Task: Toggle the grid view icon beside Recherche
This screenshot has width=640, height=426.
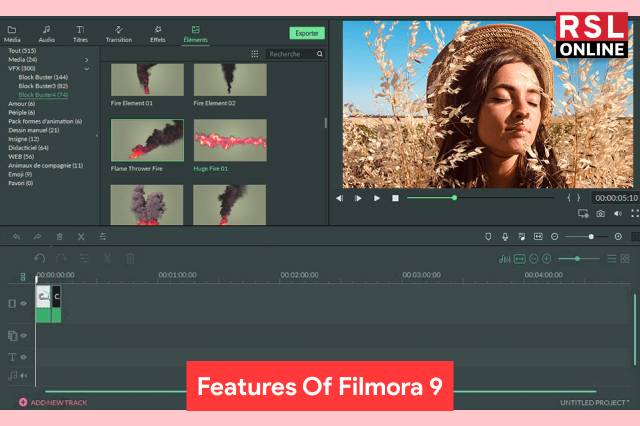Action: point(255,54)
